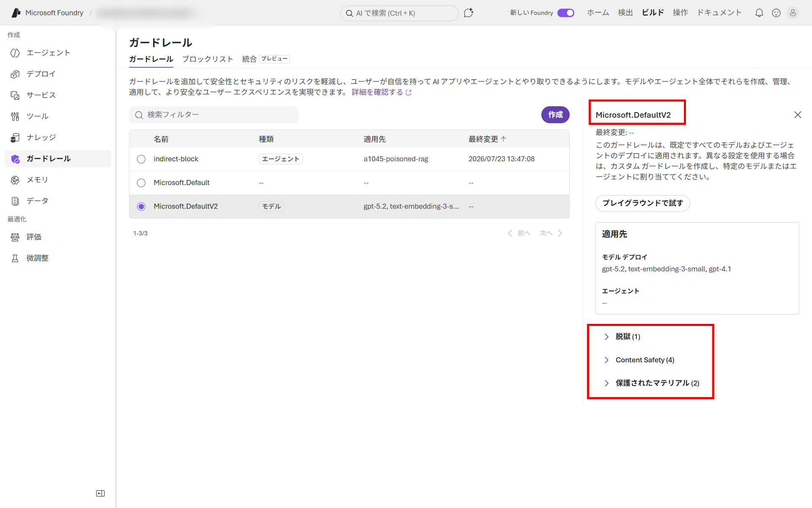Click a1045-poisoned-rag cell
Screen dimensions: 812x508
coord(396,159)
